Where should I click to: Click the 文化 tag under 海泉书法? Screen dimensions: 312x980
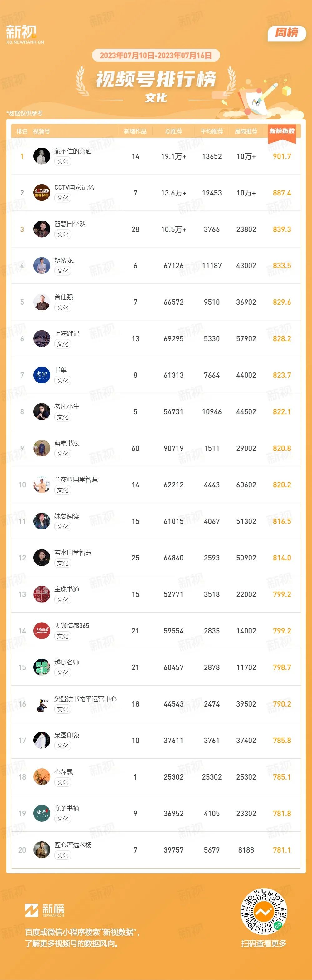(x=63, y=454)
